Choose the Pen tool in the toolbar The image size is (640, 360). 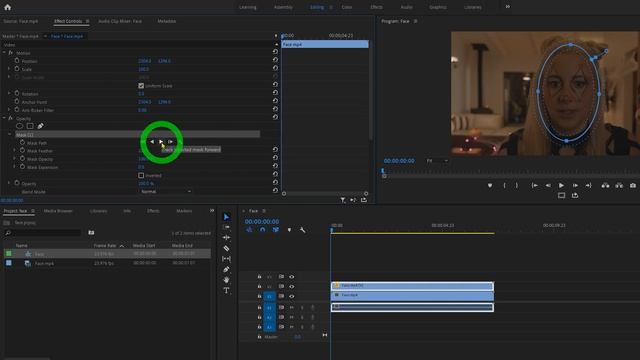[x=226, y=269]
